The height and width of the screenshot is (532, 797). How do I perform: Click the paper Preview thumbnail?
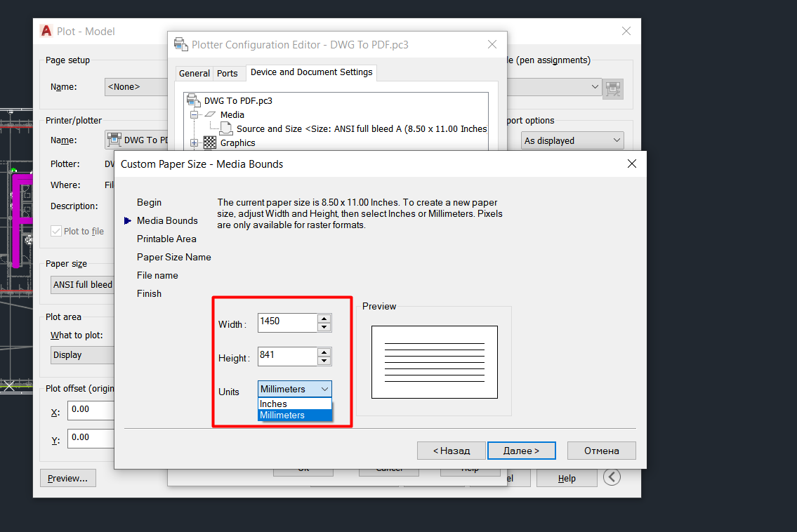click(435, 362)
